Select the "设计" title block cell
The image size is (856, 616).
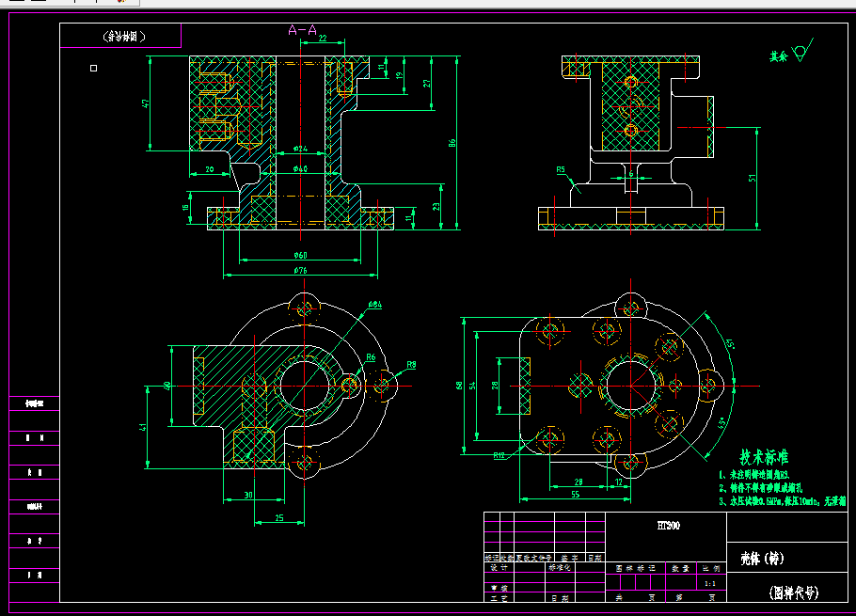click(x=499, y=567)
